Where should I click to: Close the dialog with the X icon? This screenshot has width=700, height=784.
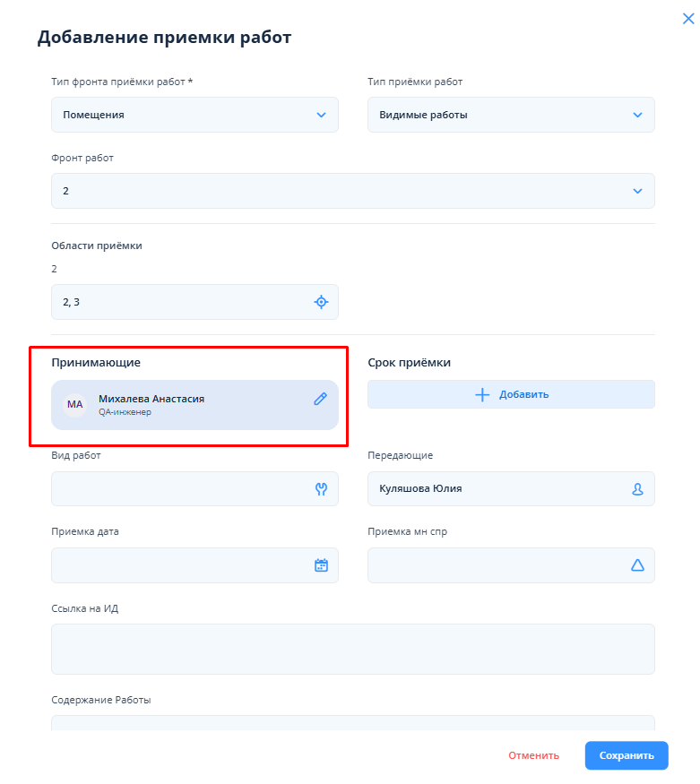click(x=688, y=19)
